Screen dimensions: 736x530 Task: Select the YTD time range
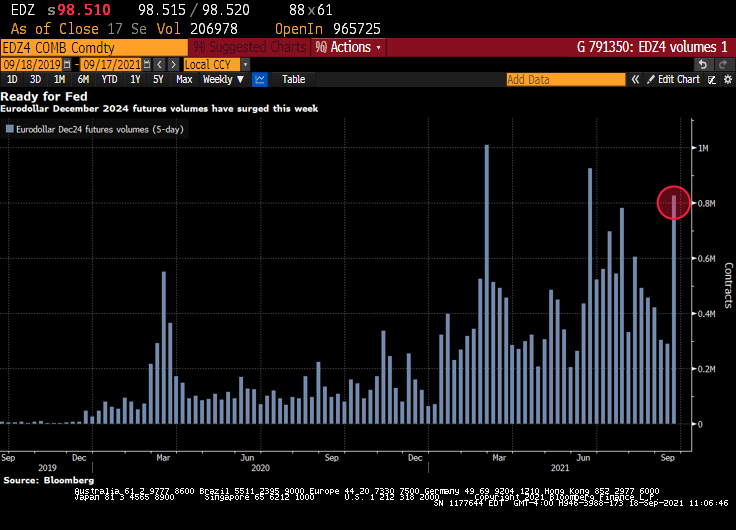coord(109,79)
